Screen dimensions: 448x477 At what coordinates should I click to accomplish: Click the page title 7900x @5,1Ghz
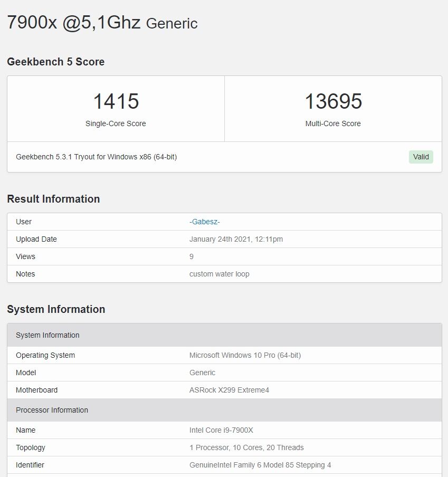[x=73, y=23]
